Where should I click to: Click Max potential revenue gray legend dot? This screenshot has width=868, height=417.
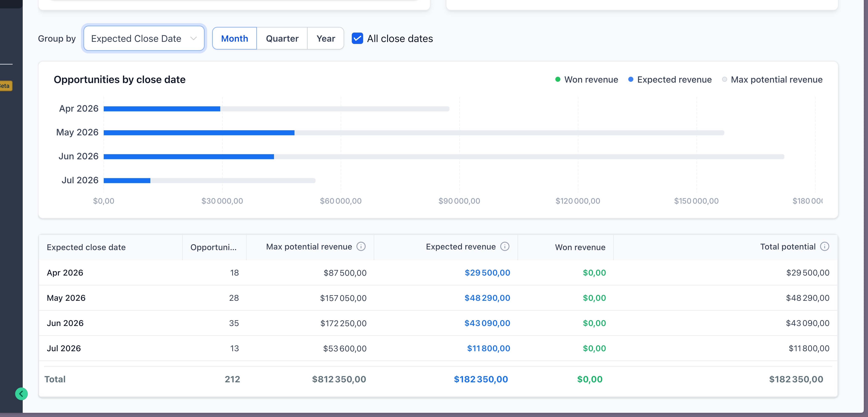point(724,79)
